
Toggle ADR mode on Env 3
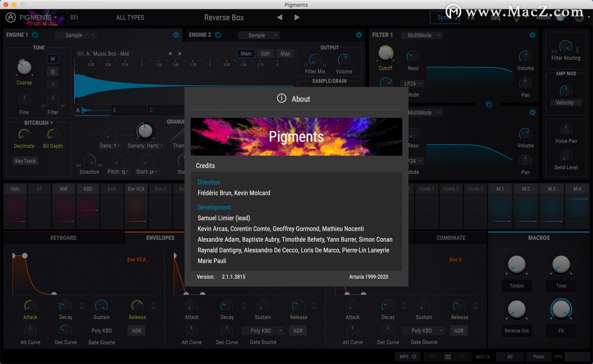459,331
